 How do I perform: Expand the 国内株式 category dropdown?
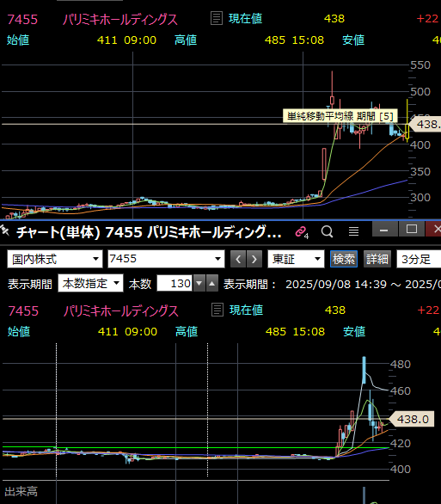pyautogui.click(x=55, y=259)
